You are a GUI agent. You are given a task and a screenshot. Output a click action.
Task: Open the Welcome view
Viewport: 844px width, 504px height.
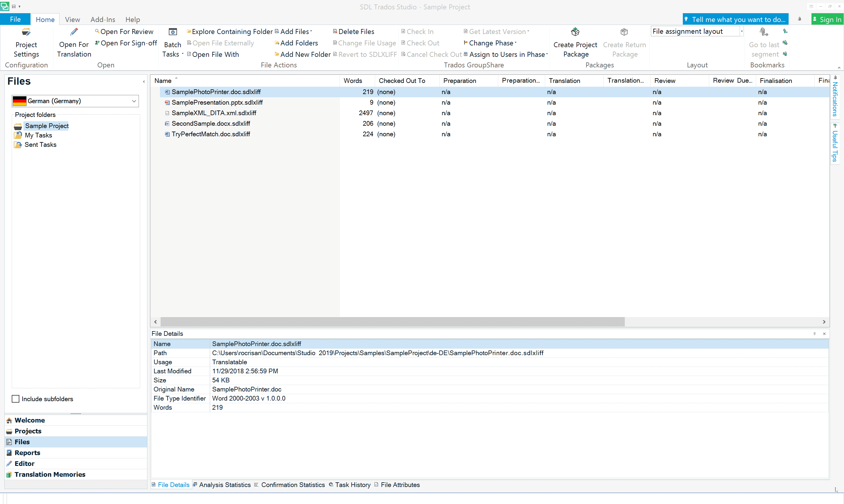(x=76, y=420)
